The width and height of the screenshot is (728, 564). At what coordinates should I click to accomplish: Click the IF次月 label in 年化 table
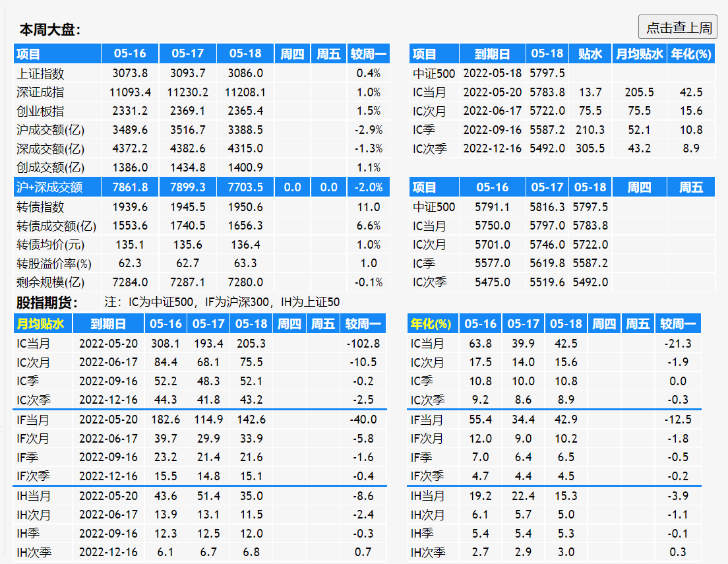427,439
